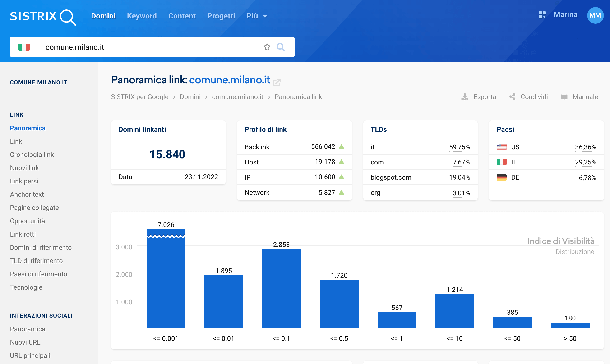Click comune.milano.it breadcrumb link
This screenshot has width=610, height=364.
[x=237, y=97]
